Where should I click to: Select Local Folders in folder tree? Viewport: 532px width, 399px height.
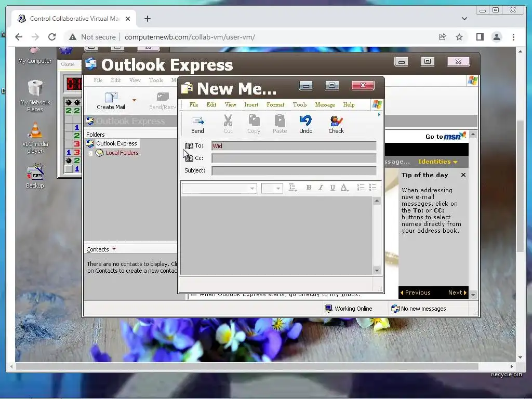click(122, 153)
